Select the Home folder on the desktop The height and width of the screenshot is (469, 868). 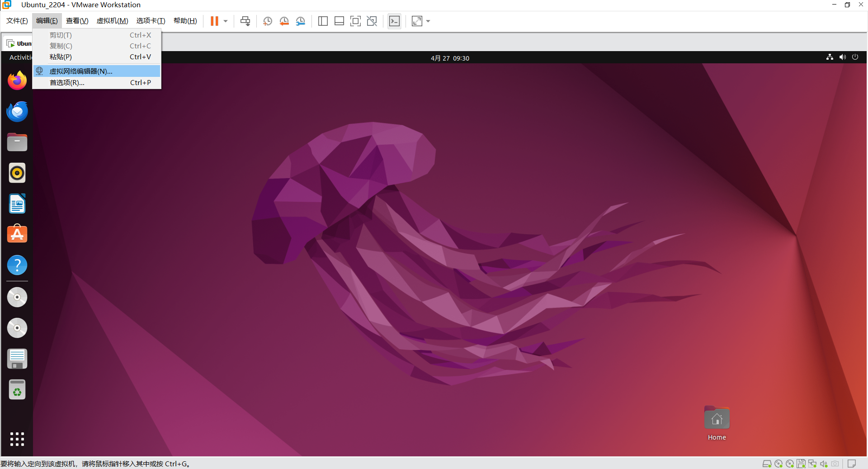(717, 423)
